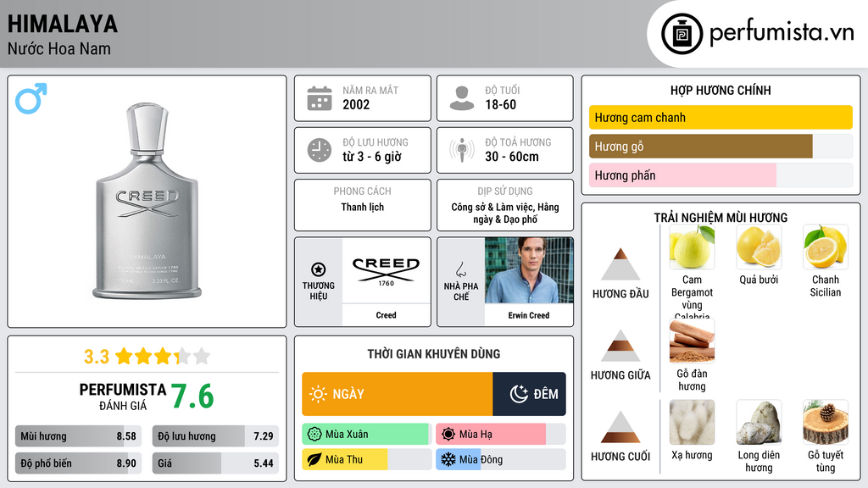
Task: Click the star badge icon above Thương hiệu
Action: [319, 269]
